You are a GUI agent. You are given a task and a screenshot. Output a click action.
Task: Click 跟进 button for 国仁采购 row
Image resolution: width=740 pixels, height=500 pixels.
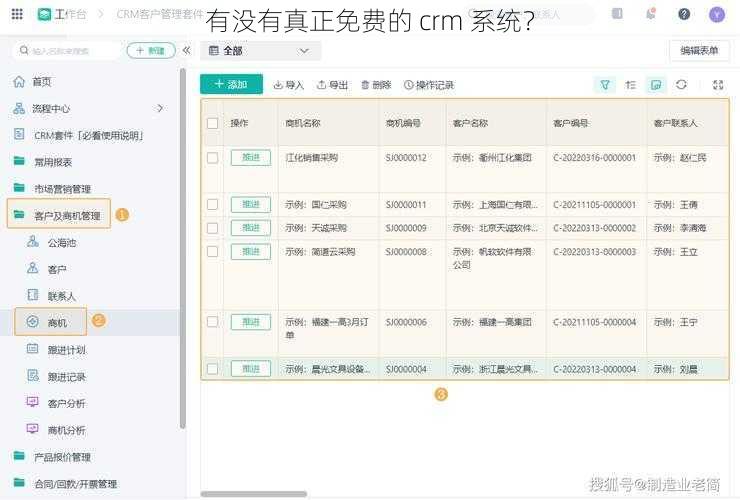click(x=251, y=204)
